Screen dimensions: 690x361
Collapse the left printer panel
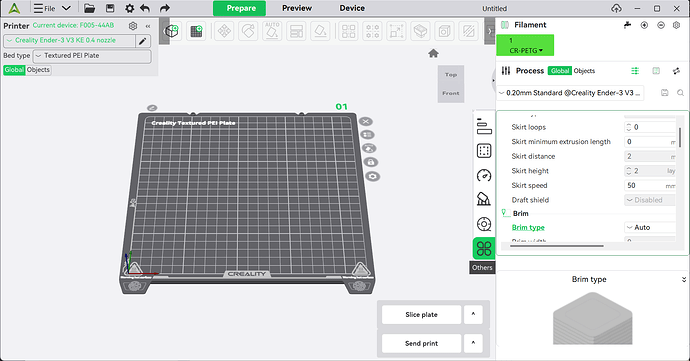pyautogui.click(x=148, y=26)
